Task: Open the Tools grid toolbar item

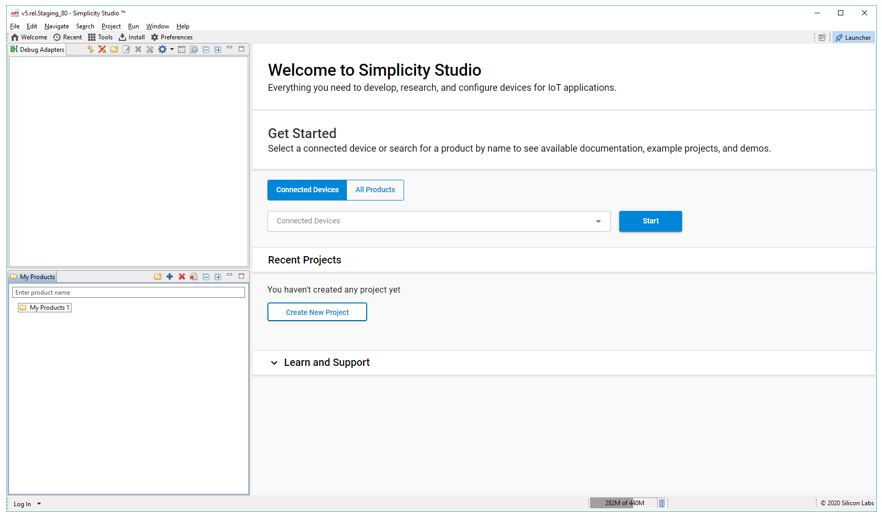Action: pos(100,37)
